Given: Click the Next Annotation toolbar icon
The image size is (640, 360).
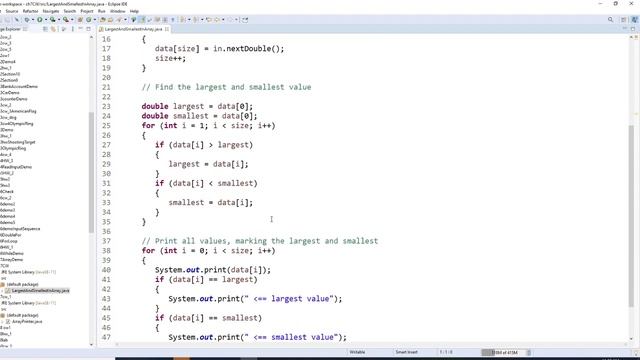Looking at the screenshot, I should coord(182,20).
